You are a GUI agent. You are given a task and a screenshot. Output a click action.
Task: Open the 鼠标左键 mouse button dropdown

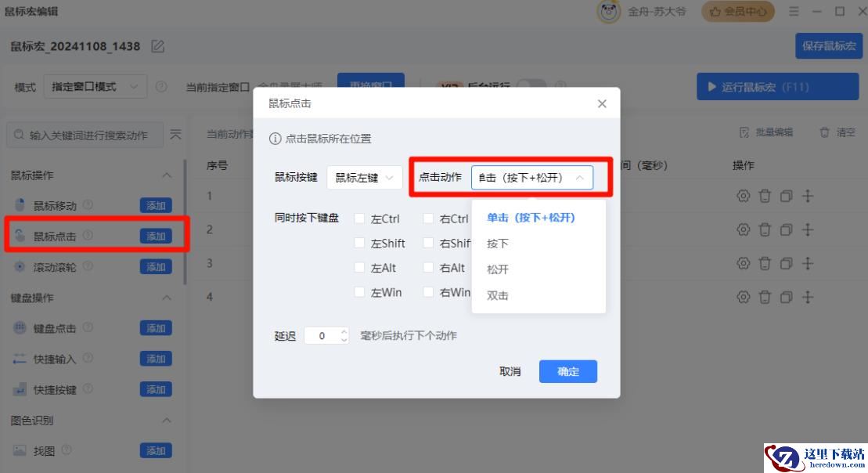tap(365, 178)
